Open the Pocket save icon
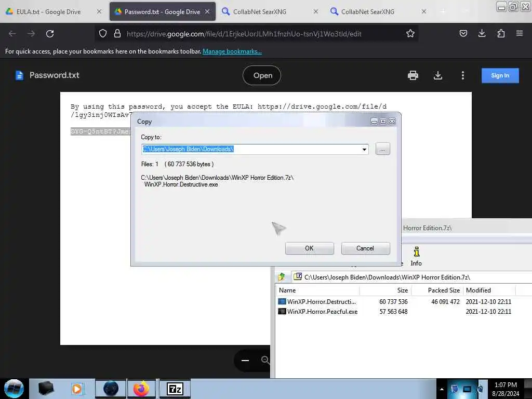 click(x=463, y=33)
